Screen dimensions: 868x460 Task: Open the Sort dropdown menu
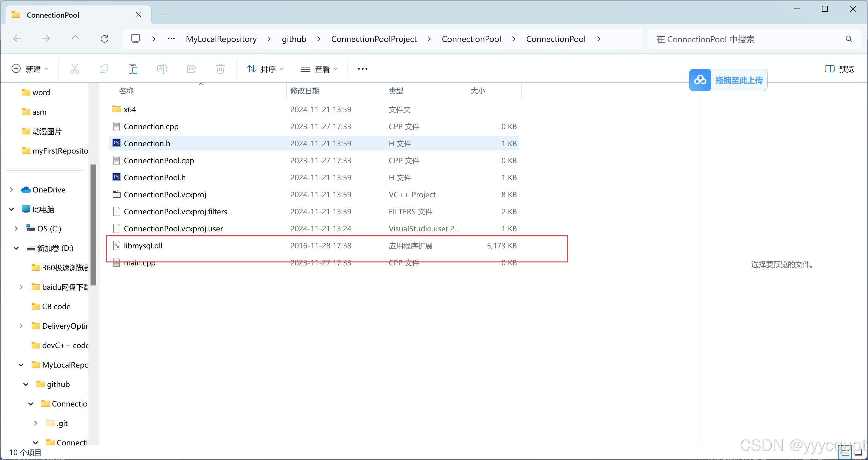coord(265,69)
